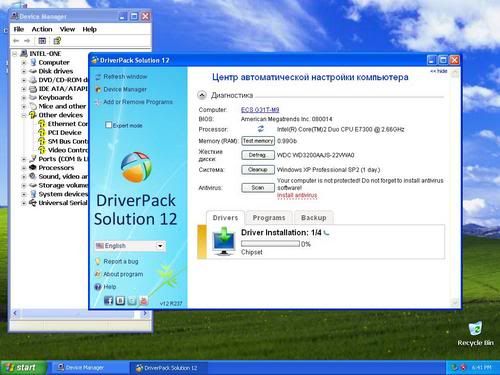Open the Help menu in Device Manager
The width and height of the screenshot is (500, 375).
tap(89, 29)
